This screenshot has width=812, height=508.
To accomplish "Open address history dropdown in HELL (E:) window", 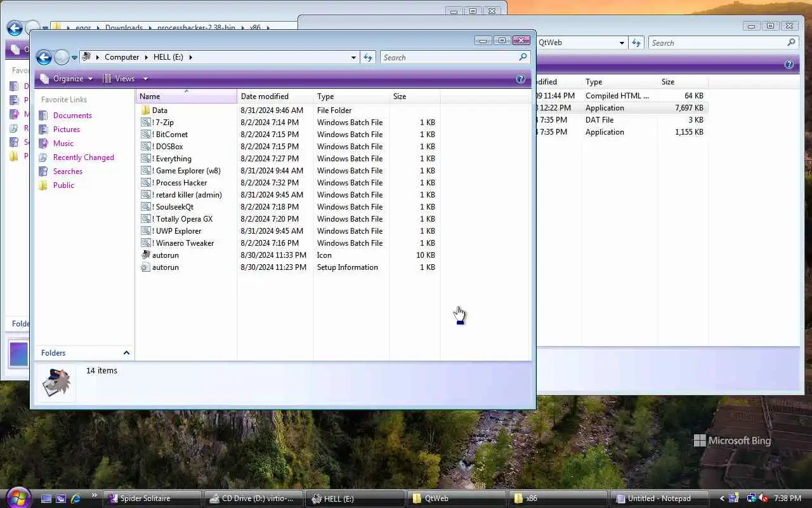I will pos(353,57).
